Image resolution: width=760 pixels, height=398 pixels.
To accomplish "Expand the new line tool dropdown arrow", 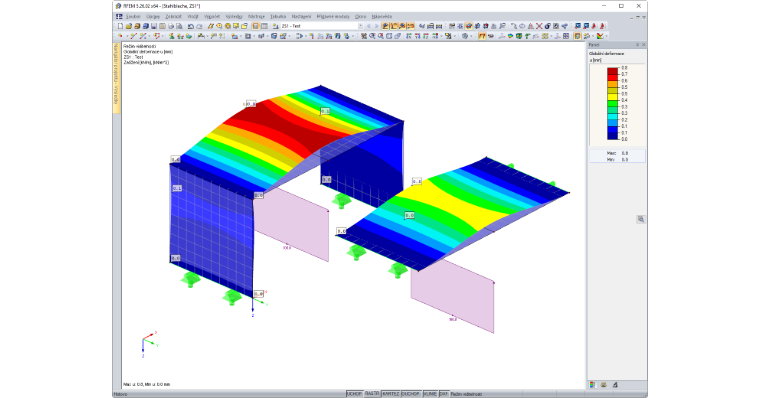I will 149,36.
